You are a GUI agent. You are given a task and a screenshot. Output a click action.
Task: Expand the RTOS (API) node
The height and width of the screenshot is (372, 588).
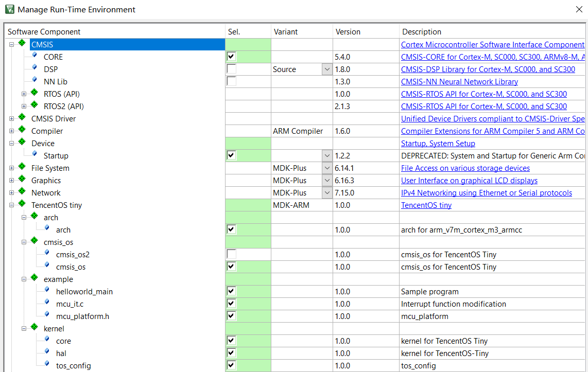24,94
